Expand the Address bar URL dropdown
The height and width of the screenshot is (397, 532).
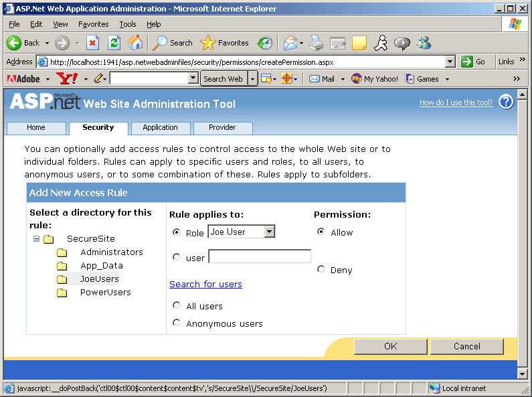pyautogui.click(x=450, y=62)
